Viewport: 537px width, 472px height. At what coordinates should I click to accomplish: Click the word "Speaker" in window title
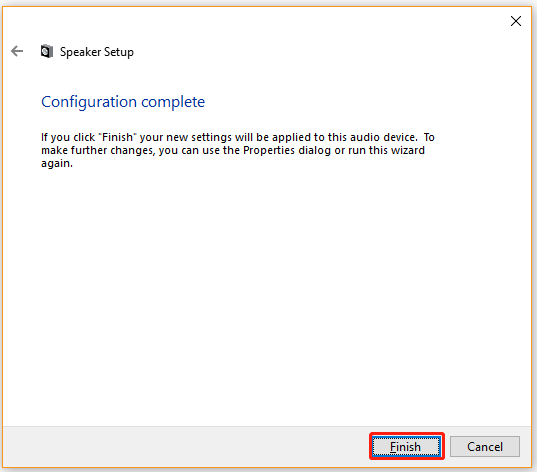80,52
